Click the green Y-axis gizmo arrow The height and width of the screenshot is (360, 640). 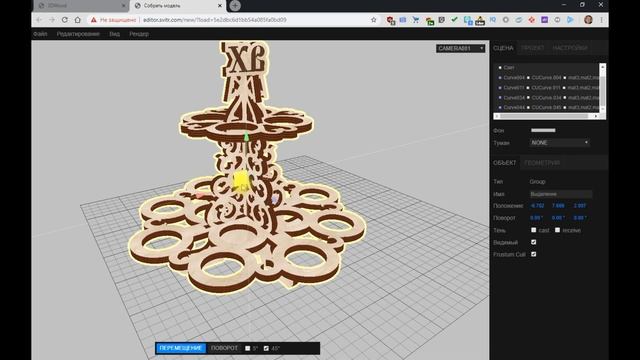[x=246, y=136]
